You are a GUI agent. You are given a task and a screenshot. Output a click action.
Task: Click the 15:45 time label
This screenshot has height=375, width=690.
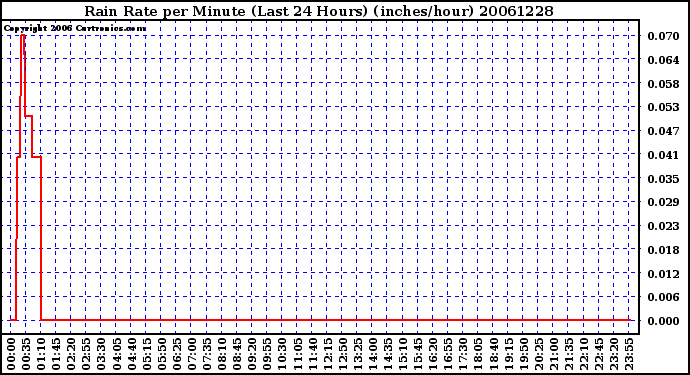[x=418, y=354]
